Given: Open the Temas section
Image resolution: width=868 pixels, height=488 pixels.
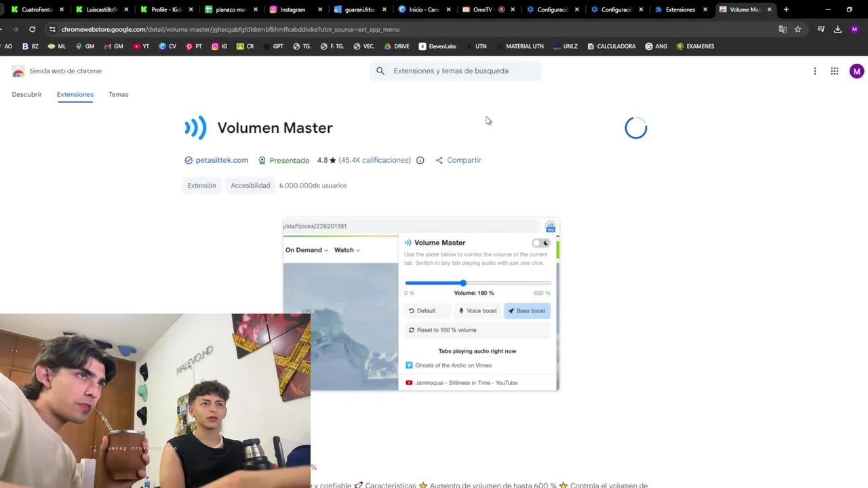Looking at the screenshot, I should 118,94.
